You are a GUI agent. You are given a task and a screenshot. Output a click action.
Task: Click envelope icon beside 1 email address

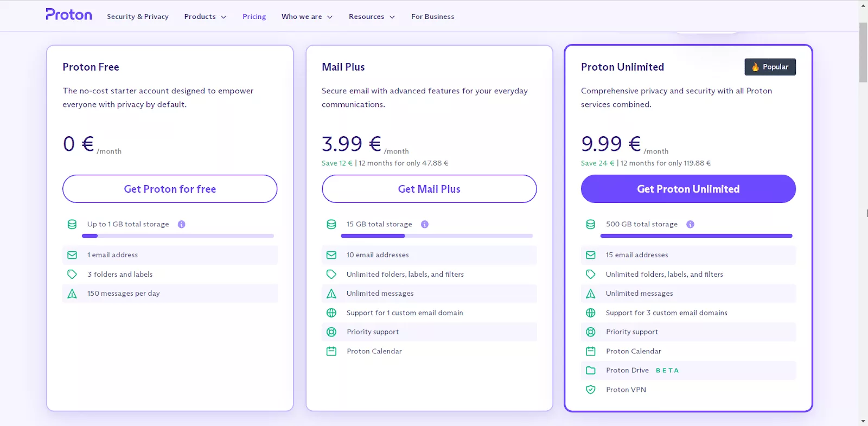coord(72,255)
